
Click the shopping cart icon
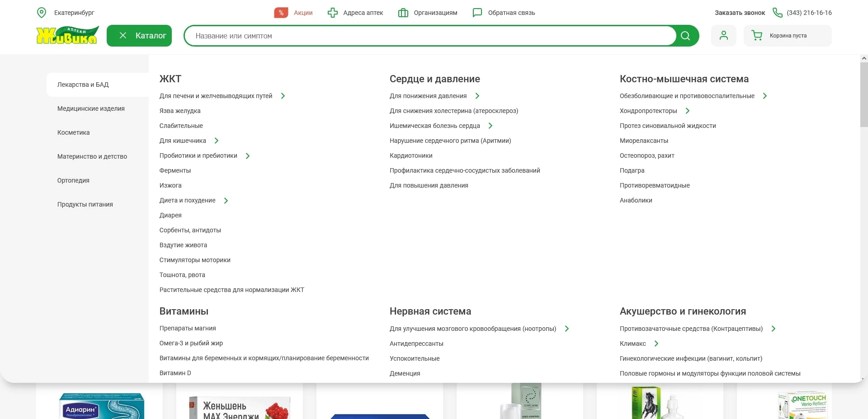point(756,35)
